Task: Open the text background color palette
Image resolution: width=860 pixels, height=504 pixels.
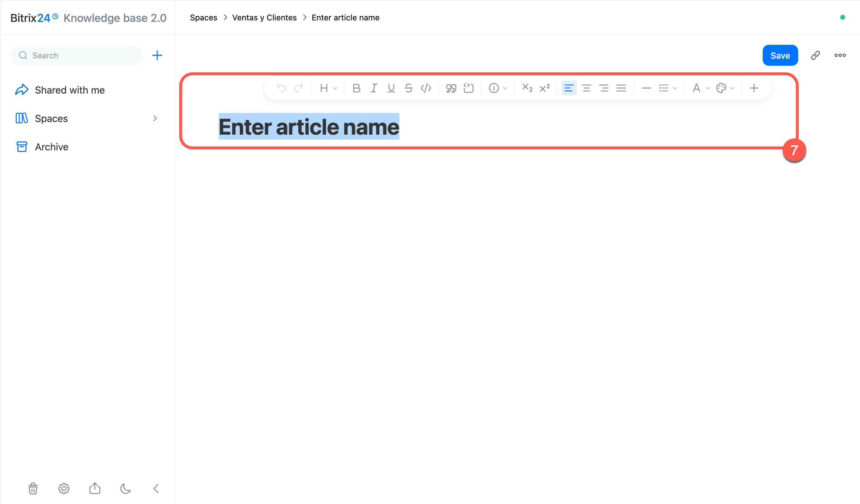Action: click(725, 88)
